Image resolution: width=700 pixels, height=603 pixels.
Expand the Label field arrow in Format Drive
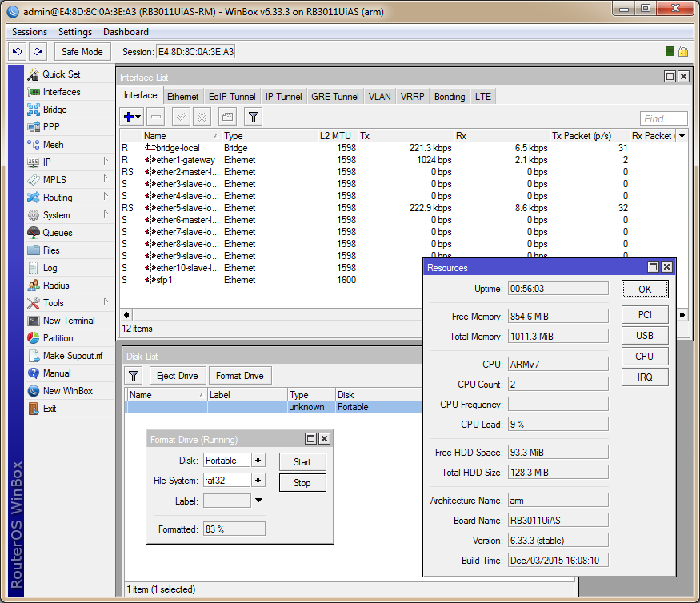tap(258, 501)
